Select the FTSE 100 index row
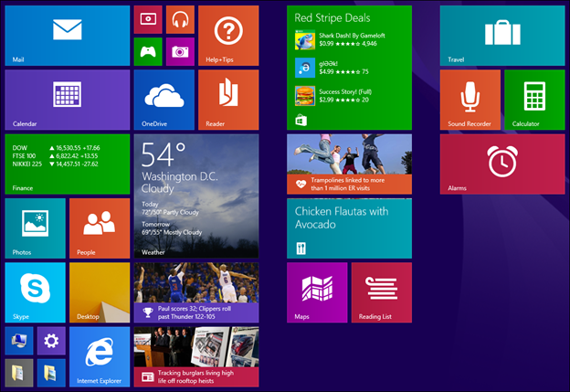The height and width of the screenshot is (392, 570). pyautogui.click(x=55, y=156)
